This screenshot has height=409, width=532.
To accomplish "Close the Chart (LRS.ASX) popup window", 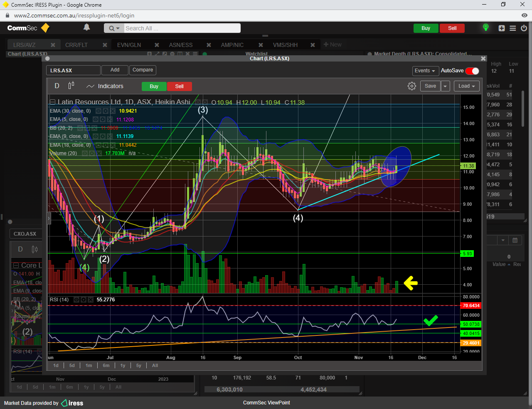I will click(x=483, y=59).
